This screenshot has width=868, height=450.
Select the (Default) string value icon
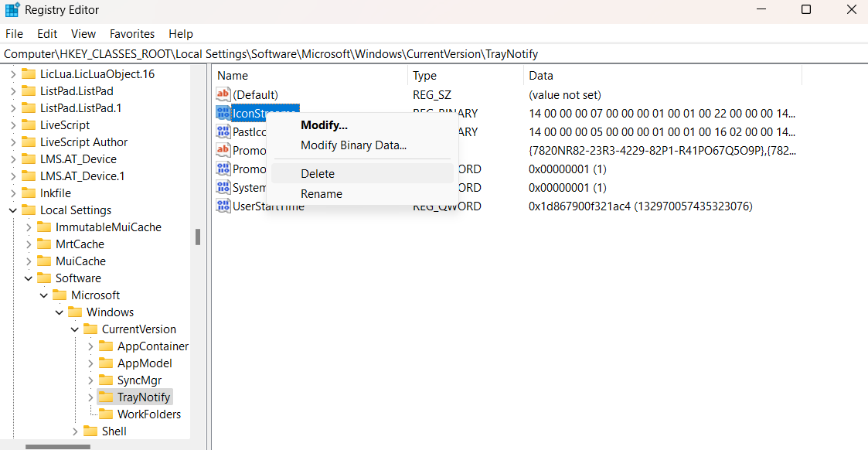pos(223,94)
